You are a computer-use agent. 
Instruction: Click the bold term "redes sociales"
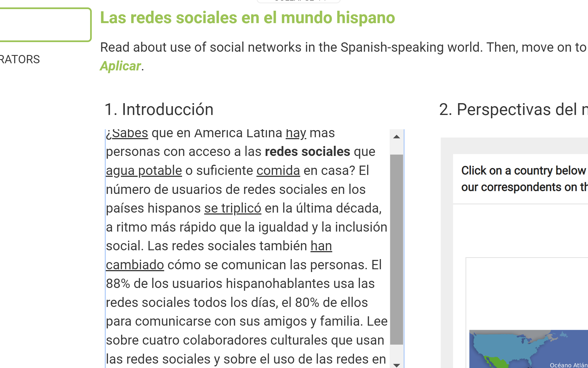tap(307, 152)
